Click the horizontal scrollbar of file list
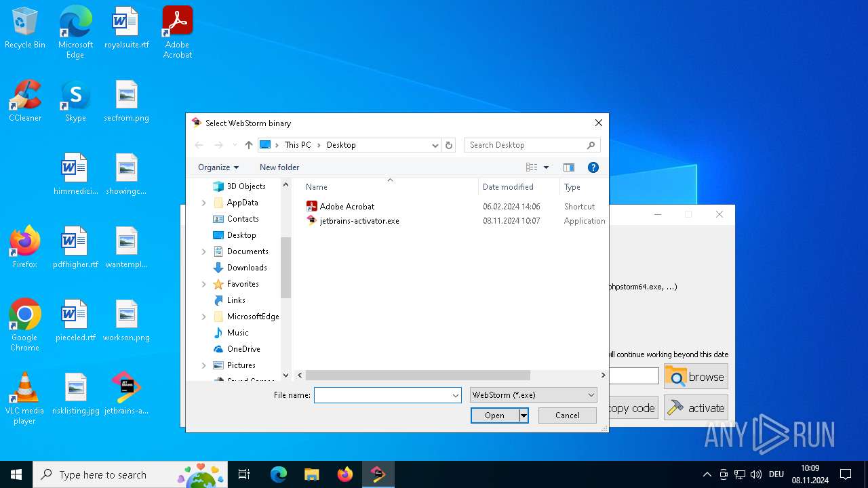The height and width of the screenshot is (488, 868). pyautogui.click(x=418, y=375)
